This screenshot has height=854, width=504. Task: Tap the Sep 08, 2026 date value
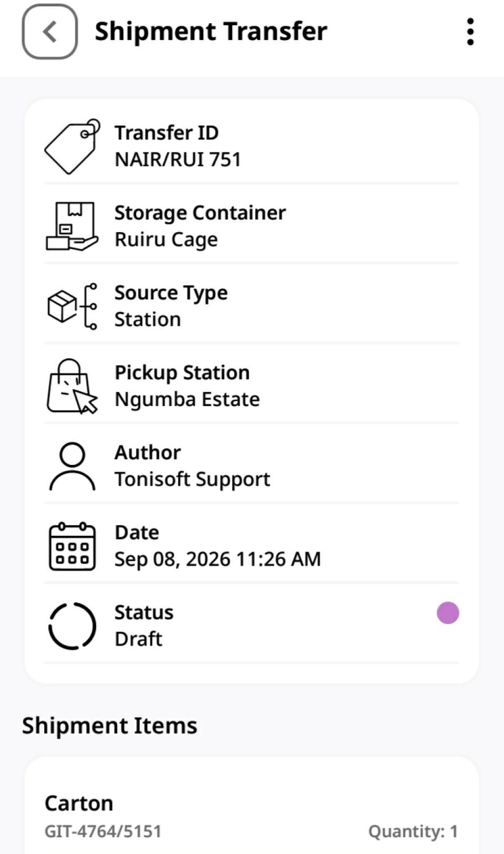(x=217, y=559)
